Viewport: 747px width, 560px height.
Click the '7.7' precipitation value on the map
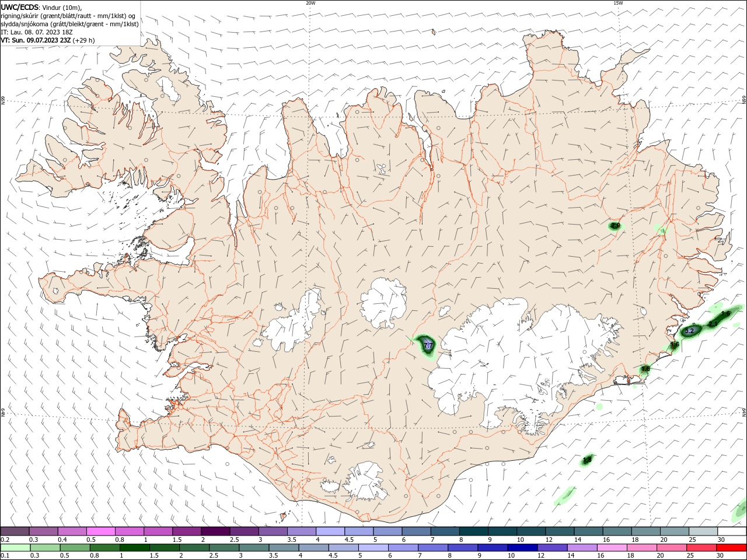click(428, 346)
